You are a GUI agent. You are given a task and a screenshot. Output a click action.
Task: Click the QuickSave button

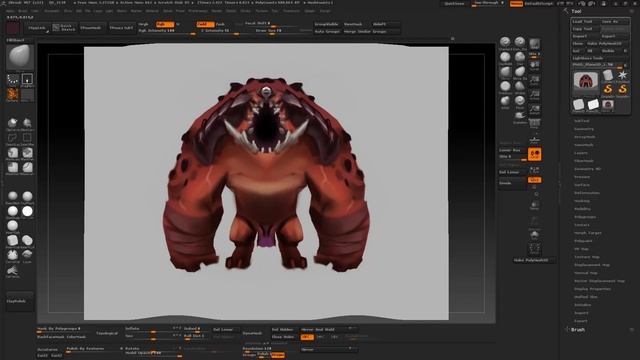(x=455, y=4)
